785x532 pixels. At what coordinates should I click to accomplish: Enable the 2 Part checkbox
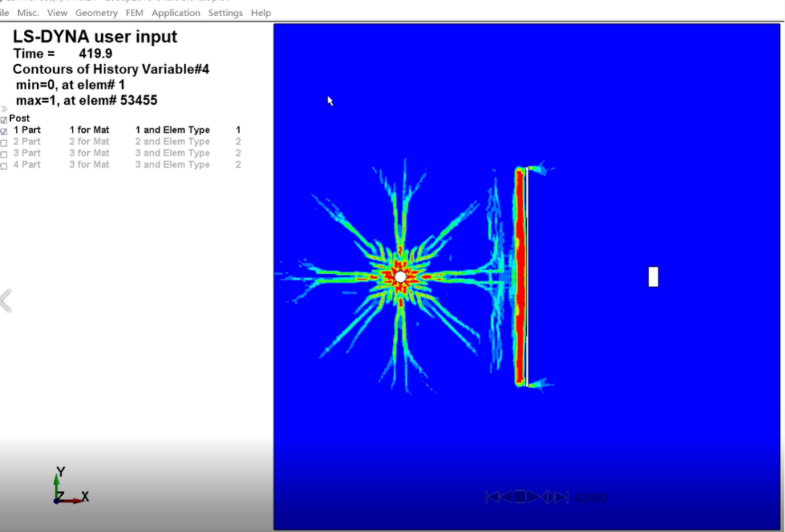[x=4, y=142]
